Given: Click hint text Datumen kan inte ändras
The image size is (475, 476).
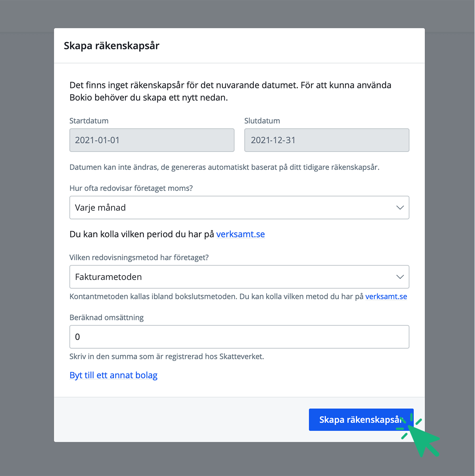Looking at the screenshot, I should coord(224,167).
